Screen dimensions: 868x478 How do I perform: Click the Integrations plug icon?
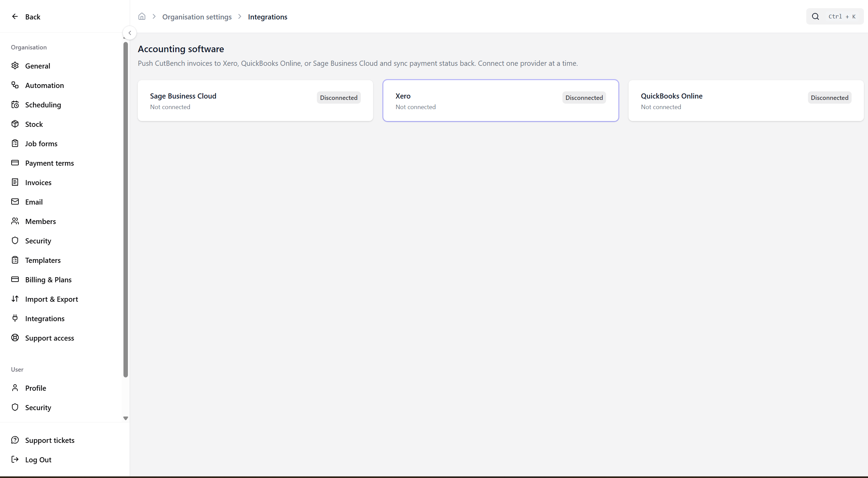click(x=15, y=318)
